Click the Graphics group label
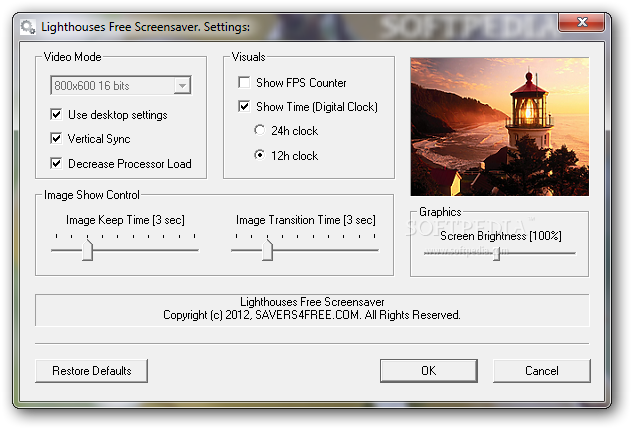The image size is (632, 429). click(440, 212)
